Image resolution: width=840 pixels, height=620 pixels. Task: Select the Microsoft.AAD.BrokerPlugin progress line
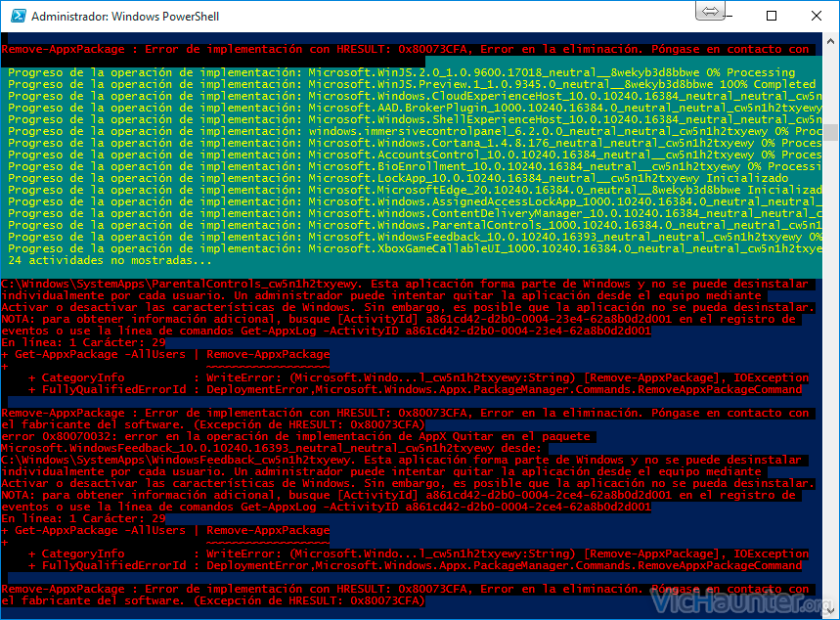tap(415, 108)
